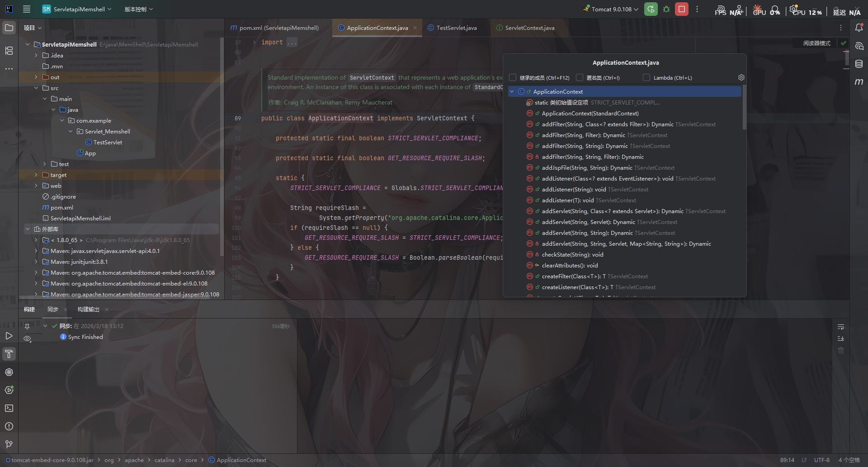The height and width of the screenshot is (467, 868).
Task: Switch to the TestServlet.java tab
Action: pos(456,28)
